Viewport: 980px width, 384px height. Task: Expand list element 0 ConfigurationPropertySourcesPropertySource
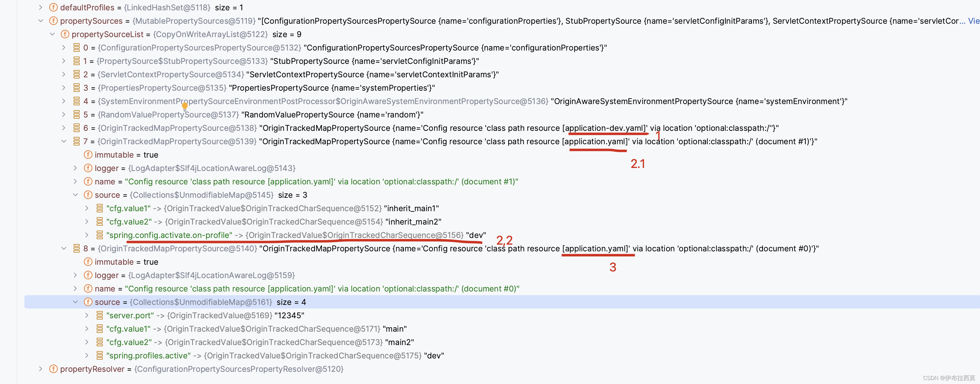tap(64, 47)
